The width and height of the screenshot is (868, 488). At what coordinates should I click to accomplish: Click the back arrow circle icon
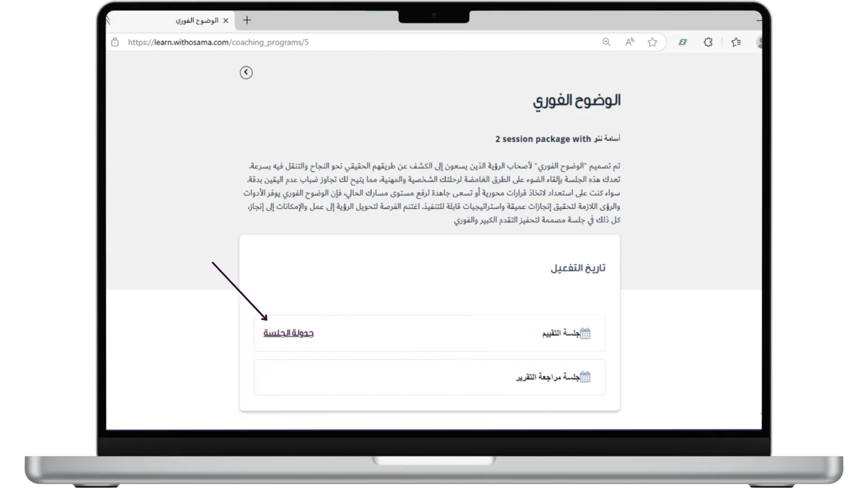point(246,72)
